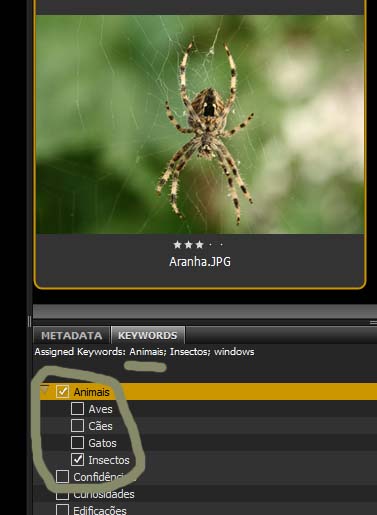Open the KEYWORDS tab

[148, 335]
